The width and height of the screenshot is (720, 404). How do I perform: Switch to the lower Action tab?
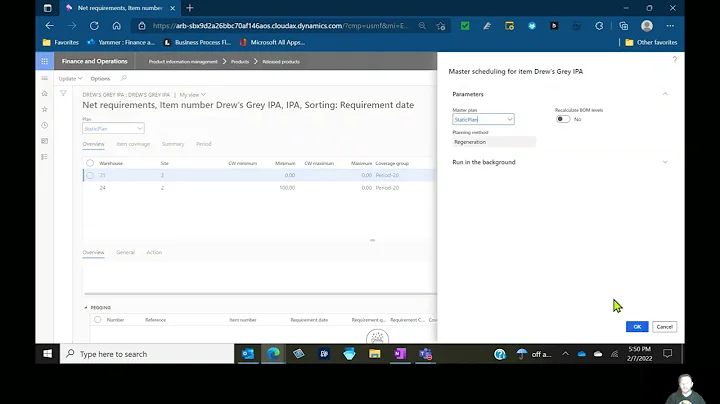pyautogui.click(x=154, y=252)
